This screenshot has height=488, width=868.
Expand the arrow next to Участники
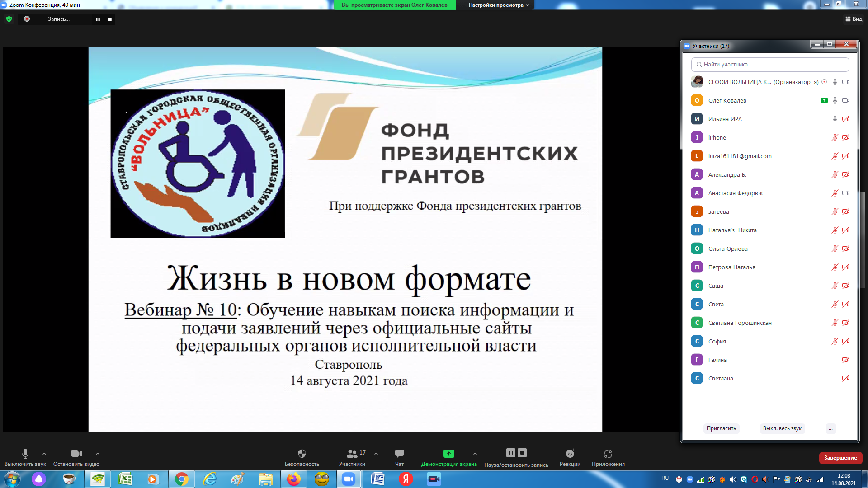point(376,454)
